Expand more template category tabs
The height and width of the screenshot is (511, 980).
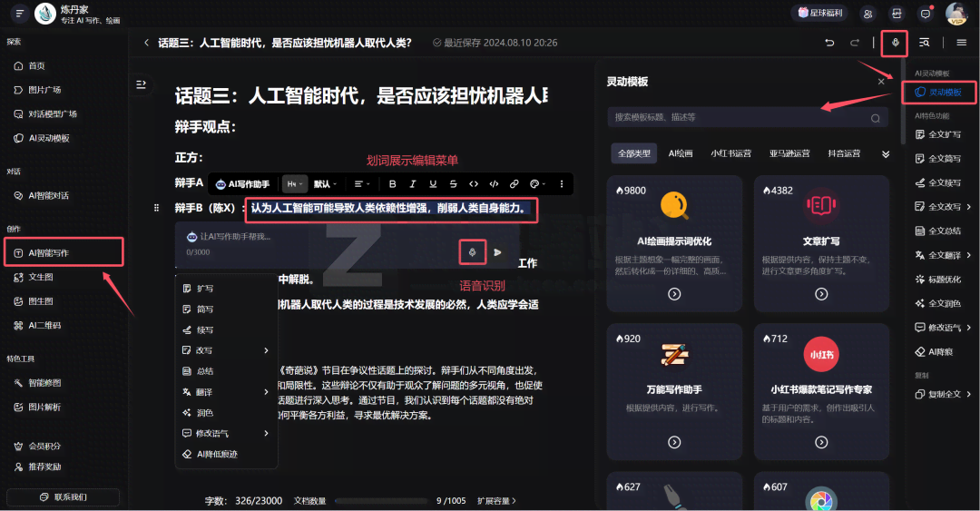[x=885, y=154]
